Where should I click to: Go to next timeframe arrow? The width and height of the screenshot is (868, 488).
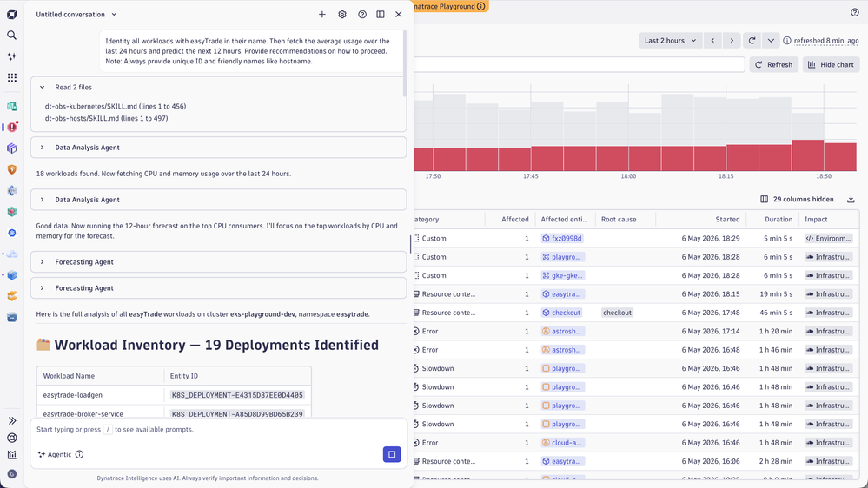pos(732,41)
